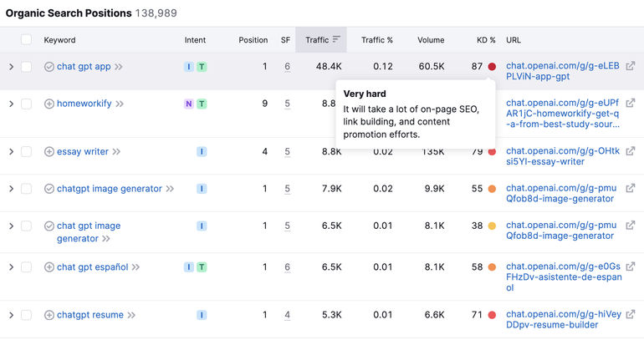644x340 pixels.
Task: Expand the chatgpt image generator row
Action: coord(11,189)
